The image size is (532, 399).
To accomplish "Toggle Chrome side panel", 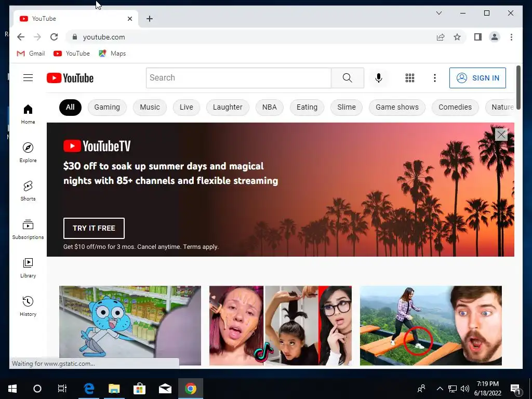I will pyautogui.click(x=478, y=37).
